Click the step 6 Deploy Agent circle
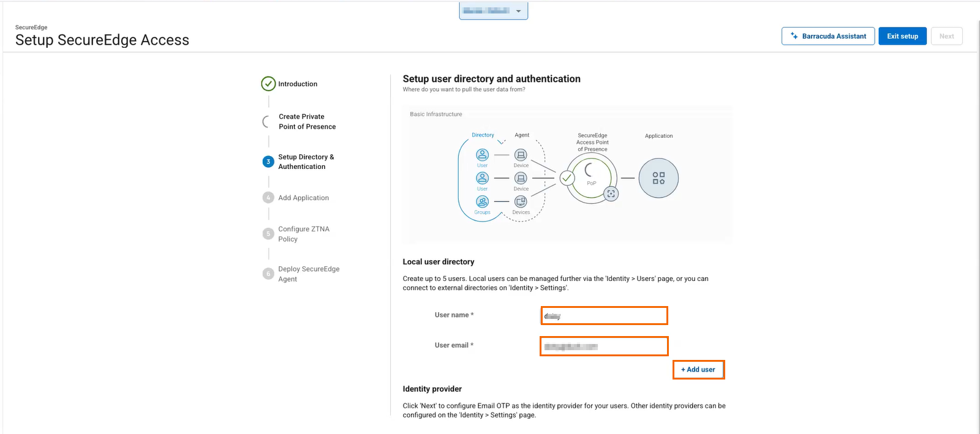 pos(268,274)
